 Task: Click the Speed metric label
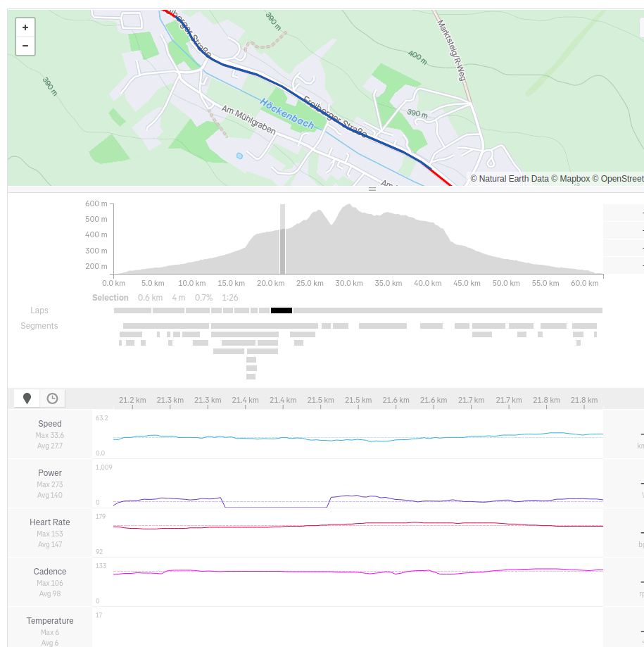point(50,424)
